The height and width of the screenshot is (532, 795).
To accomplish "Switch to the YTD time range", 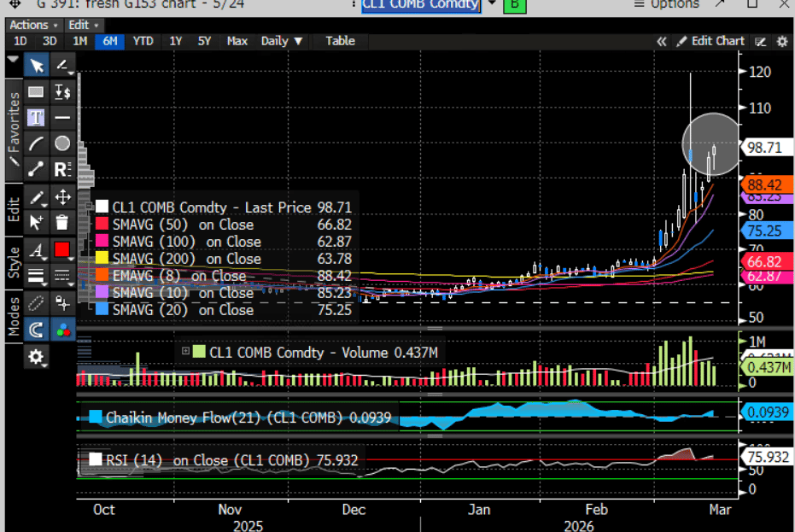I will tap(143, 41).
